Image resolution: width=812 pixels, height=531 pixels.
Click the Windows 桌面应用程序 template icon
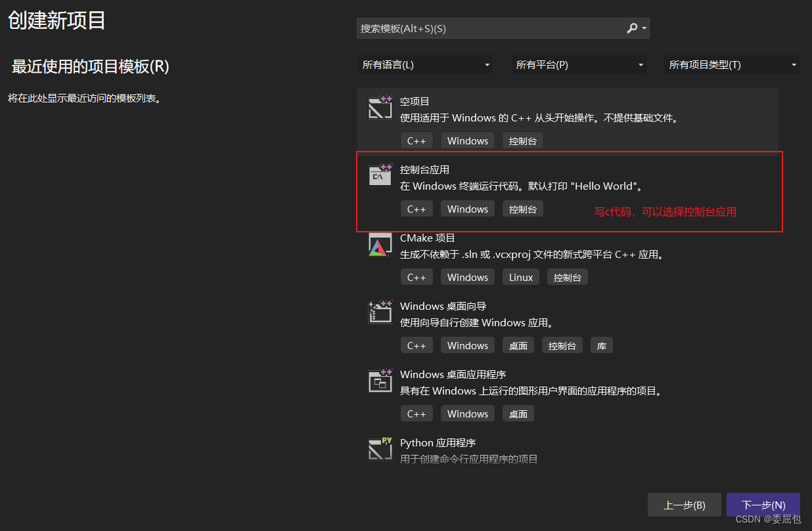380,381
